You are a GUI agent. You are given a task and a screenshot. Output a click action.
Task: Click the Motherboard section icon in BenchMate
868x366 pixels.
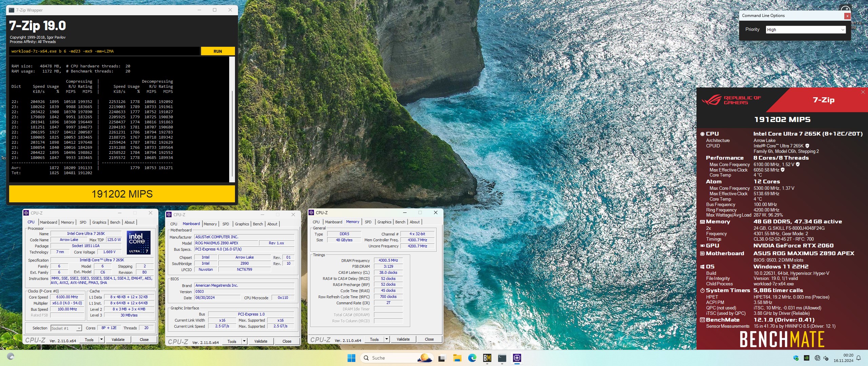click(x=703, y=253)
